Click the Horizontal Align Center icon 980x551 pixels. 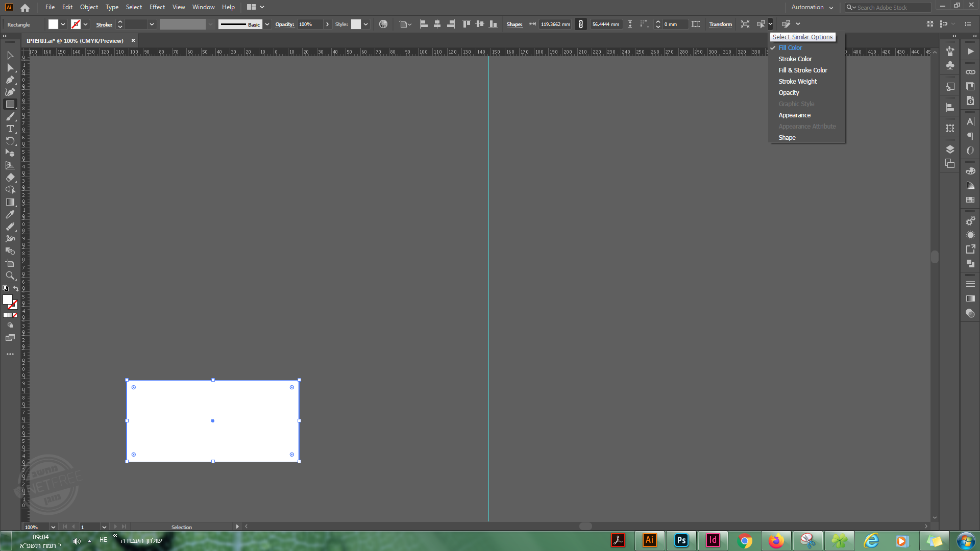[x=437, y=24]
